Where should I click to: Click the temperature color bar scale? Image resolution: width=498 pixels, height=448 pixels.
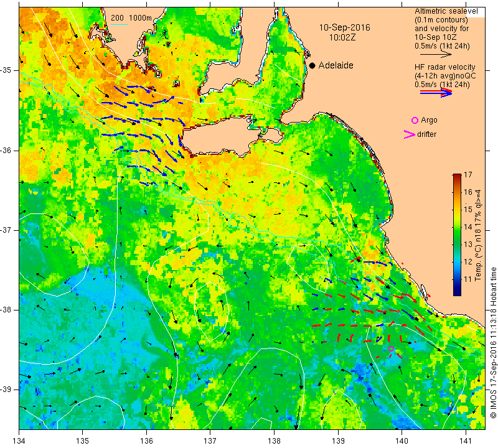(457, 235)
